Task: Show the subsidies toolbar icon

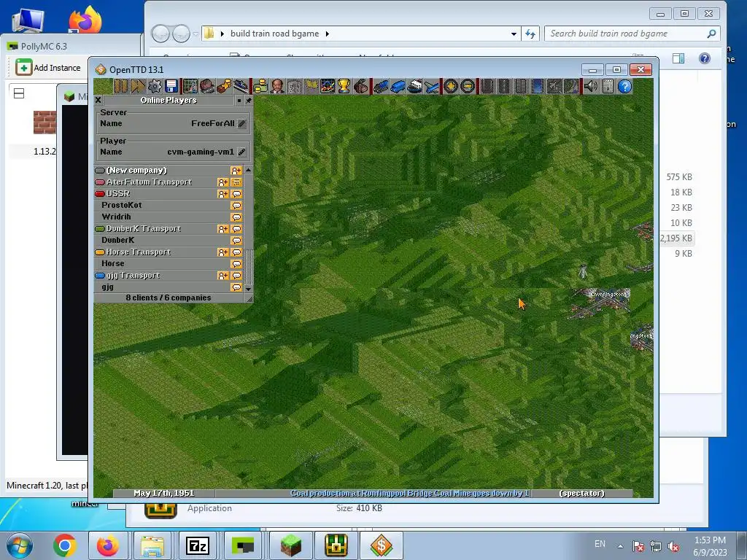Action: click(224, 86)
